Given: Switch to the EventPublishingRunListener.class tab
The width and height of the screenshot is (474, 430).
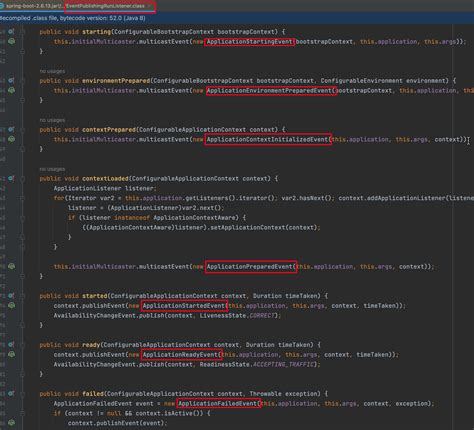Looking at the screenshot, I should [x=105, y=6].
